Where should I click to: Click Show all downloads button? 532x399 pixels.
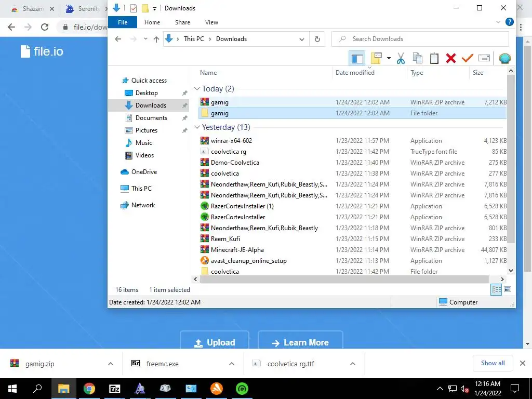pos(493,363)
